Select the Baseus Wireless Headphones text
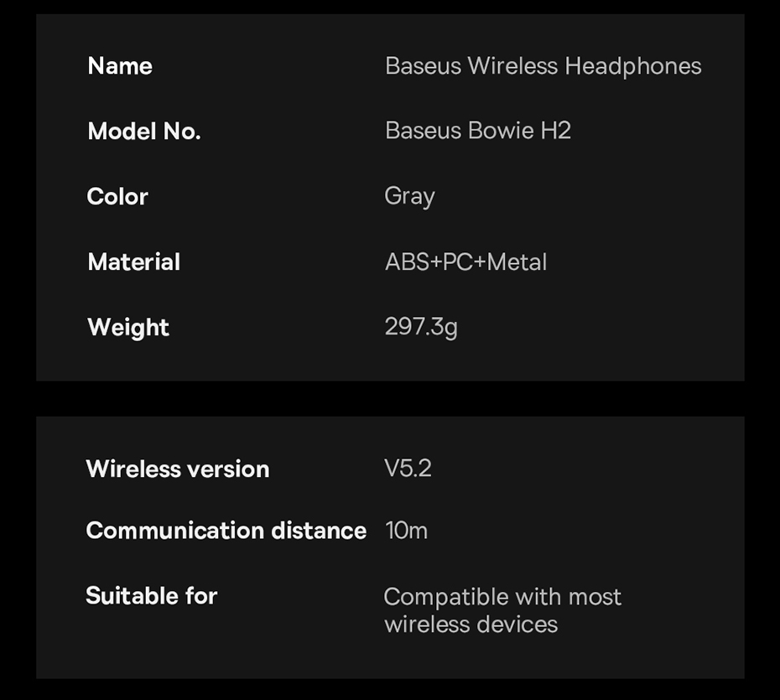This screenshot has height=700, width=780. click(543, 66)
